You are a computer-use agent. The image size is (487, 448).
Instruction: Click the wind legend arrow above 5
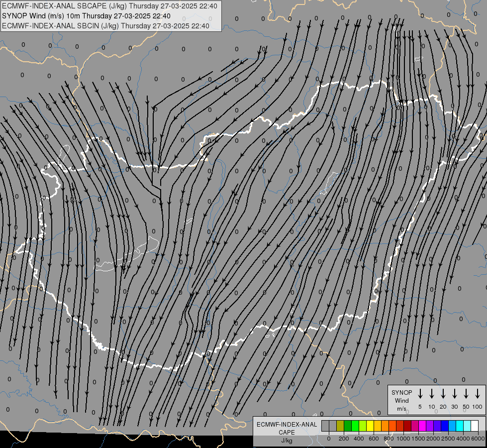tap(420, 394)
